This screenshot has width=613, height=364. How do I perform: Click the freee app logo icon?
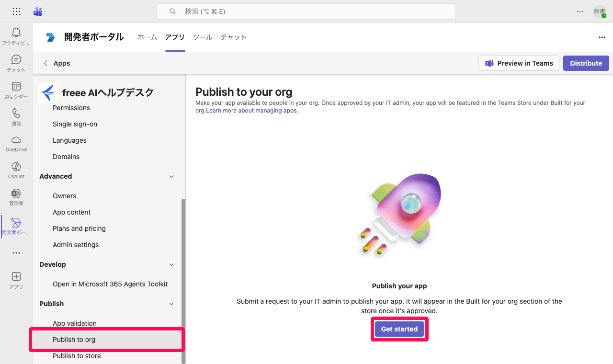pos(48,92)
